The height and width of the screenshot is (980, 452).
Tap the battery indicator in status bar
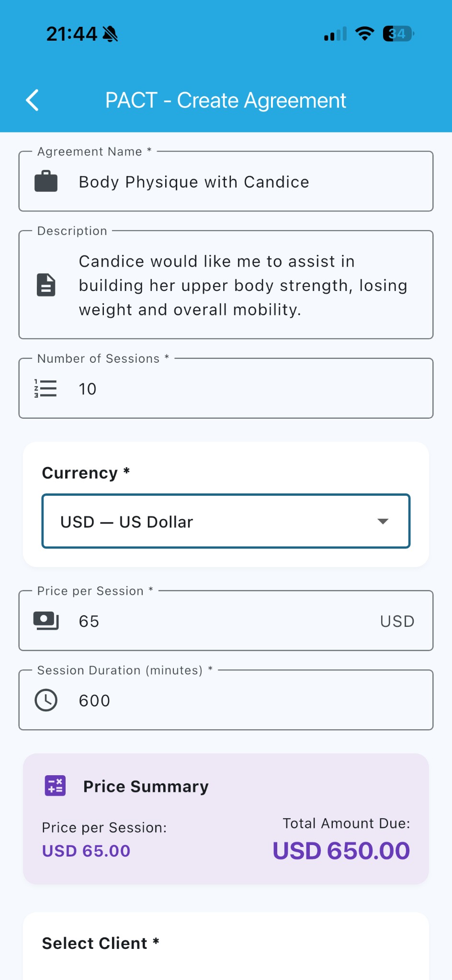pyautogui.click(x=398, y=34)
